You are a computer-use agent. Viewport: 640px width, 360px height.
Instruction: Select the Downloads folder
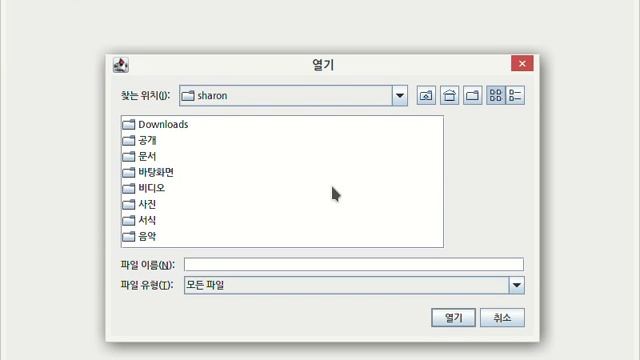[156, 124]
